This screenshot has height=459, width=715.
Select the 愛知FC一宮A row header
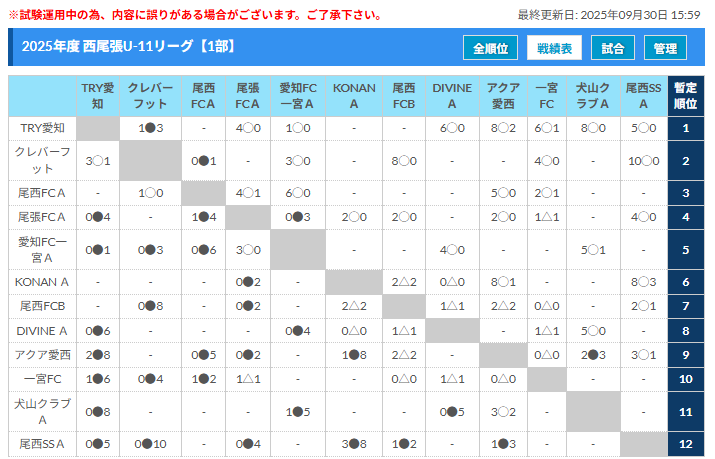pos(42,249)
